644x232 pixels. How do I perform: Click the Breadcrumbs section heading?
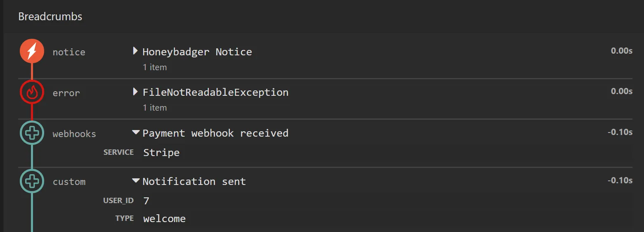pyautogui.click(x=50, y=17)
